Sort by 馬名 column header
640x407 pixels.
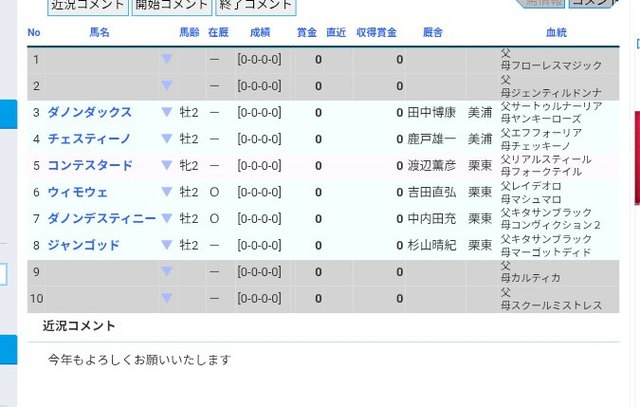coord(99,33)
